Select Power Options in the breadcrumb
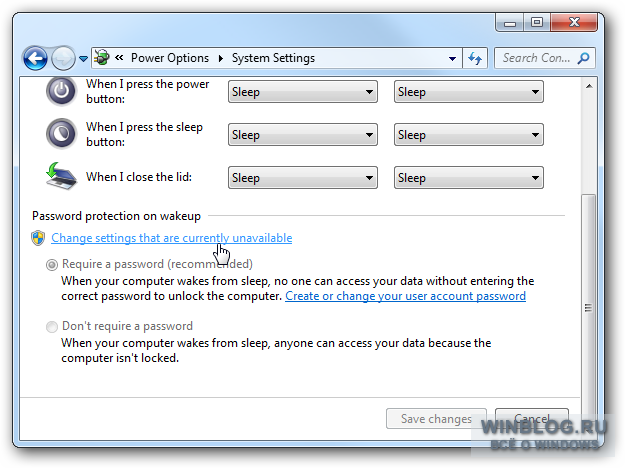The width and height of the screenshot is (625, 468). point(170,58)
